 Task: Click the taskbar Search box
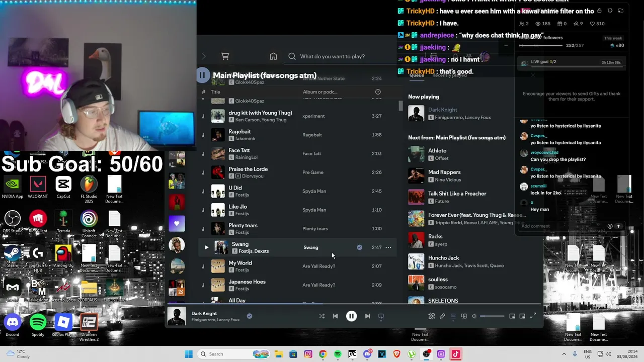pos(233,354)
